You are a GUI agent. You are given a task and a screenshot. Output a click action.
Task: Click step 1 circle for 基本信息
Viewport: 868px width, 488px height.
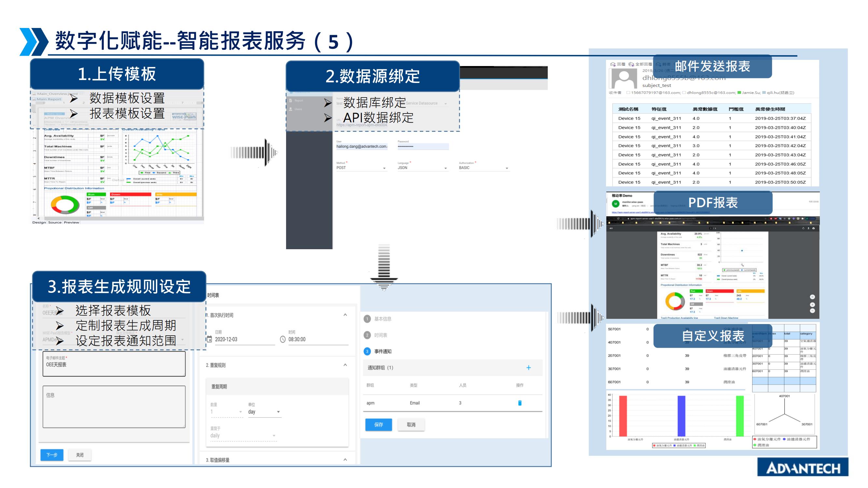pyautogui.click(x=367, y=319)
